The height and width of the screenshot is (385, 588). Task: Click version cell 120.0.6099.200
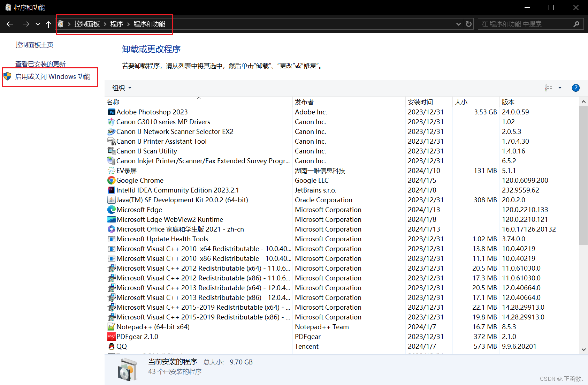[x=525, y=180]
